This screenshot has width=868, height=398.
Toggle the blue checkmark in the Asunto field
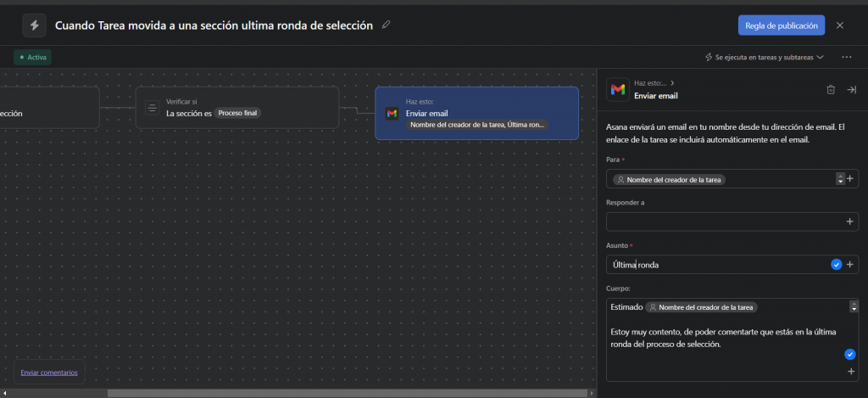coord(837,265)
